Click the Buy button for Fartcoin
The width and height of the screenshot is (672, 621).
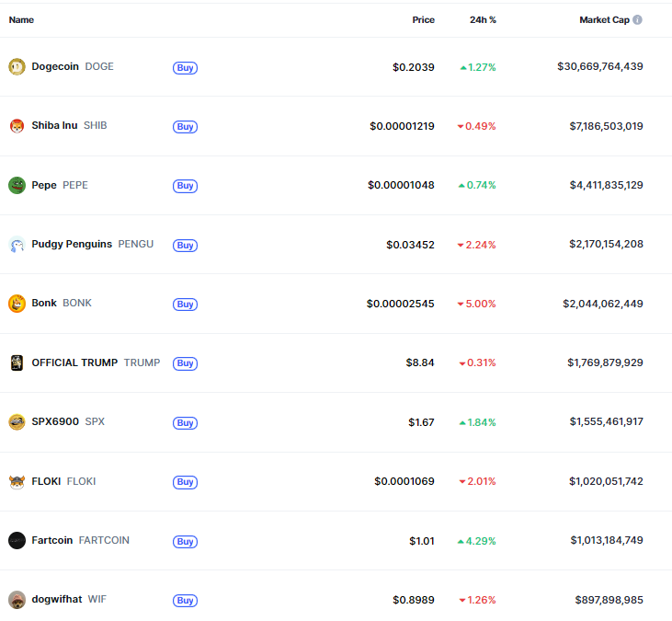click(x=185, y=542)
